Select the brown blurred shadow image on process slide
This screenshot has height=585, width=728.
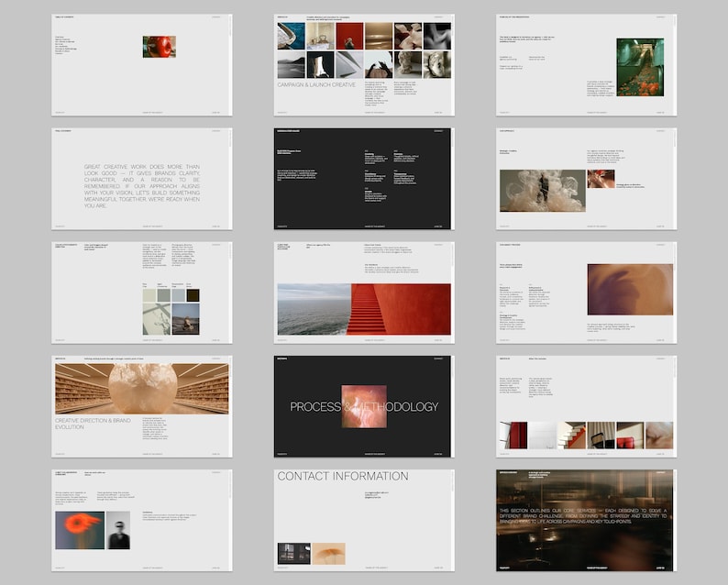coord(630,290)
